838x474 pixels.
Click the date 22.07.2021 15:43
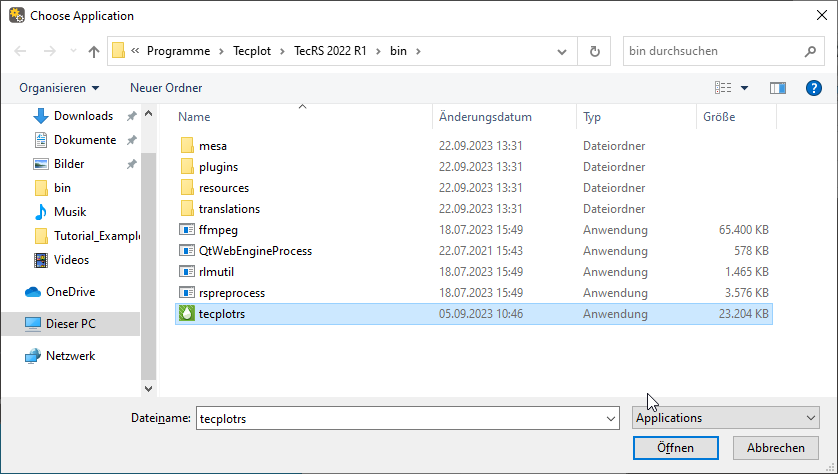481,251
